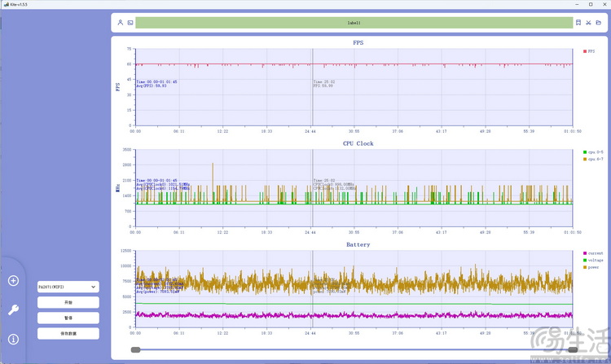This screenshot has width=611, height=364.
Task: Toggle the FPS legend entry
Action: [x=590, y=51]
